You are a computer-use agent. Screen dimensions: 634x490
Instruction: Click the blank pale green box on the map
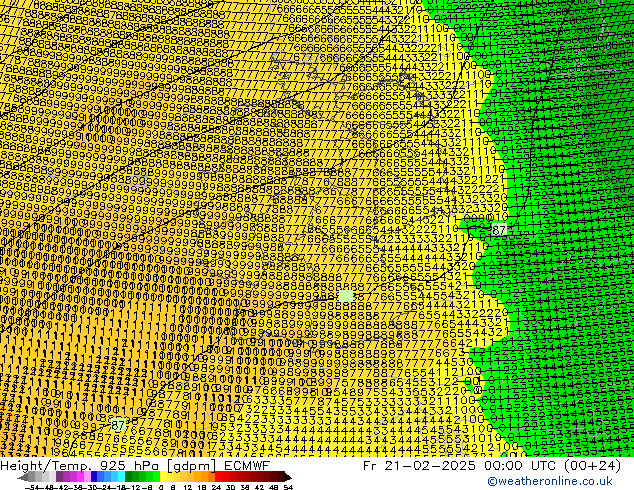[x=346, y=296]
